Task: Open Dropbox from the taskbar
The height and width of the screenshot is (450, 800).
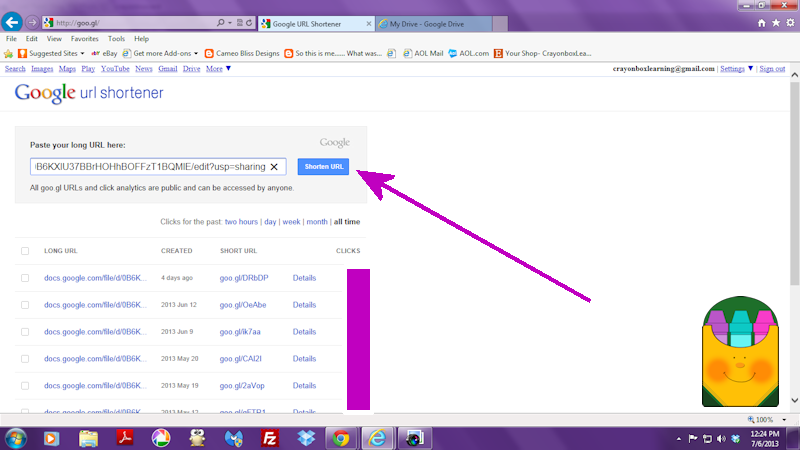Action: 306,438
